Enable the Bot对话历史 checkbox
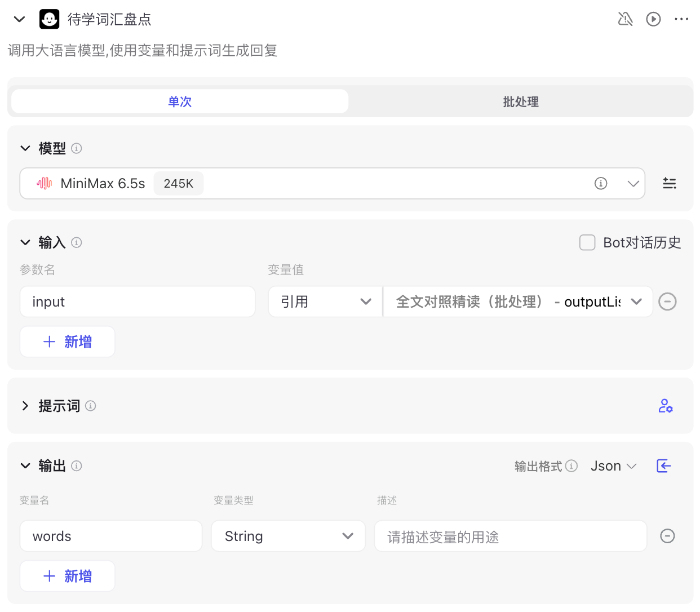 pos(587,242)
